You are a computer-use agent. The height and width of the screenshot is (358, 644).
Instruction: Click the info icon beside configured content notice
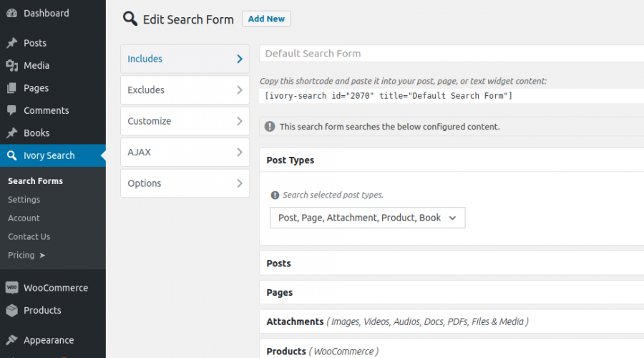point(270,127)
